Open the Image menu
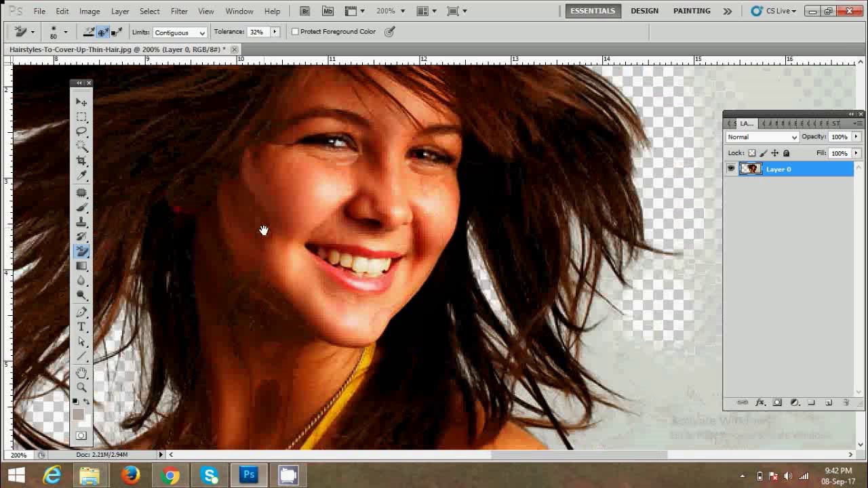Viewport: 868px width, 488px height. (90, 12)
